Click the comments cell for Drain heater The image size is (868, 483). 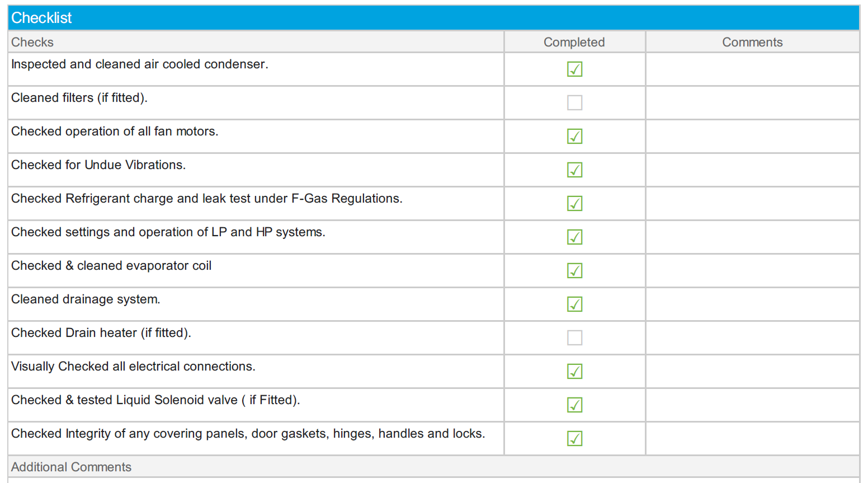click(x=752, y=338)
